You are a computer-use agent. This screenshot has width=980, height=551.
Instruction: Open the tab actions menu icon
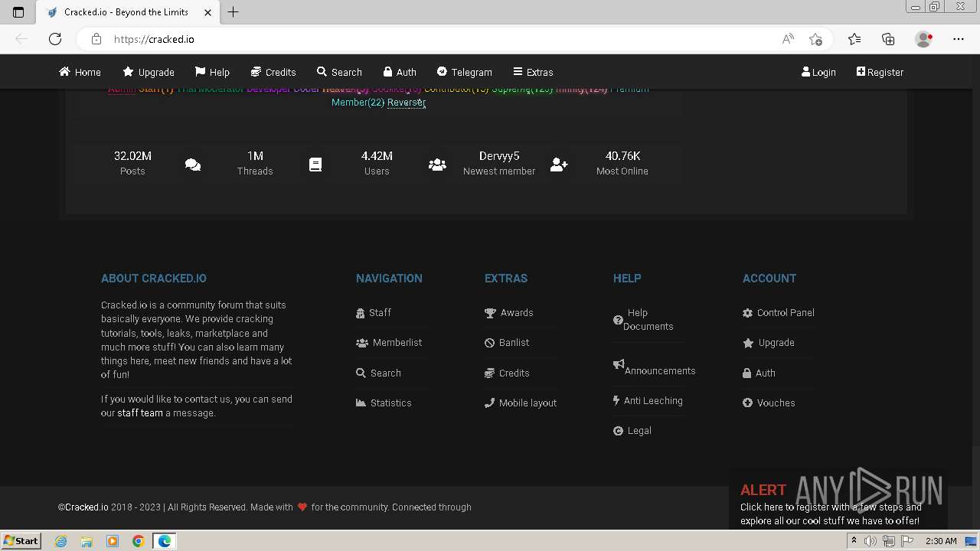[18, 12]
